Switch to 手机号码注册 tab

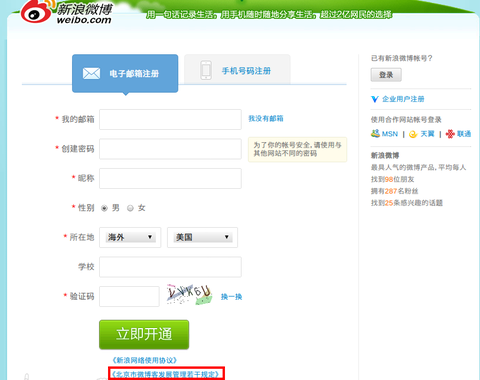237,69
